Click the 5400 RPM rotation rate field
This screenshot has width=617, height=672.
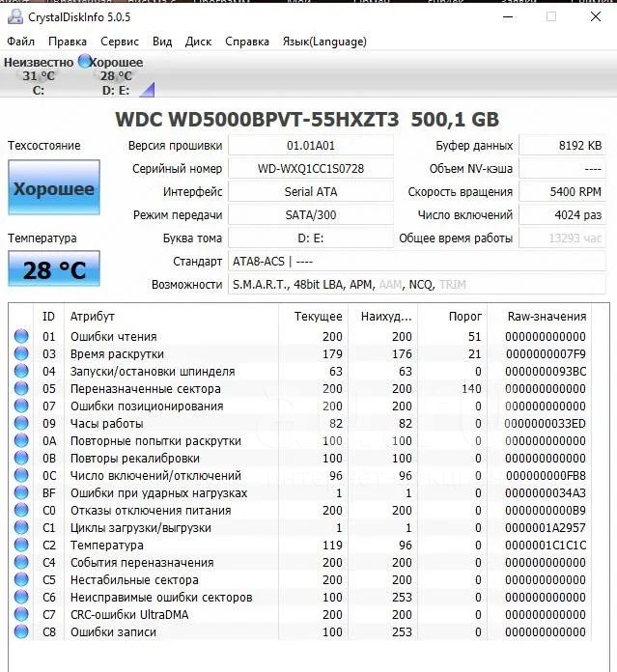click(x=562, y=191)
